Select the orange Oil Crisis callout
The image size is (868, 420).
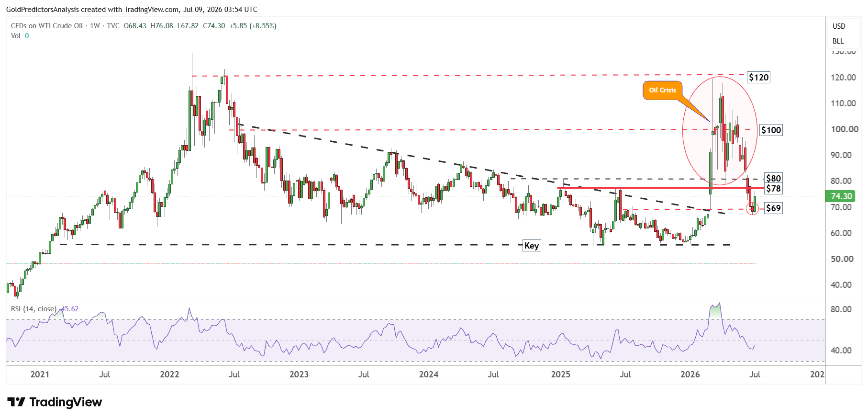tap(662, 90)
